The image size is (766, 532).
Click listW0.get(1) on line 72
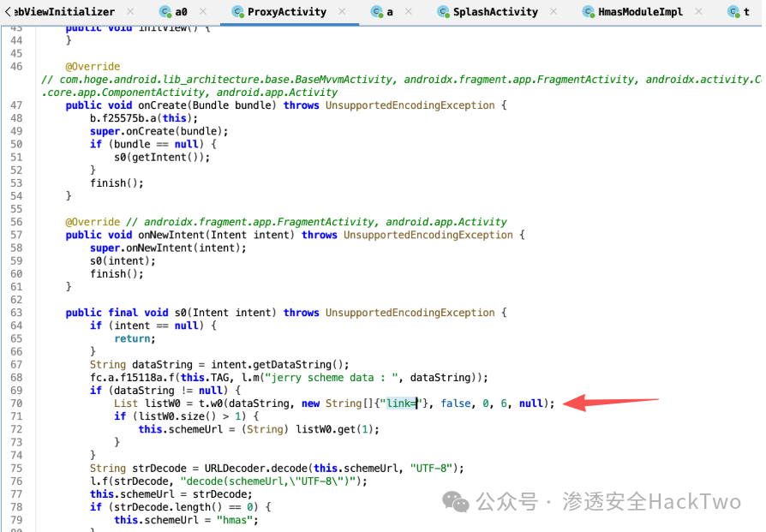pos(335,429)
